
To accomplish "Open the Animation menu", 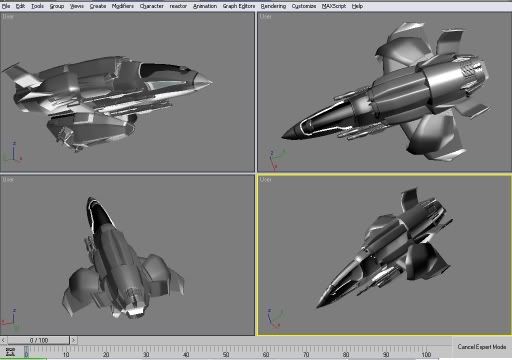I will click(205, 6).
